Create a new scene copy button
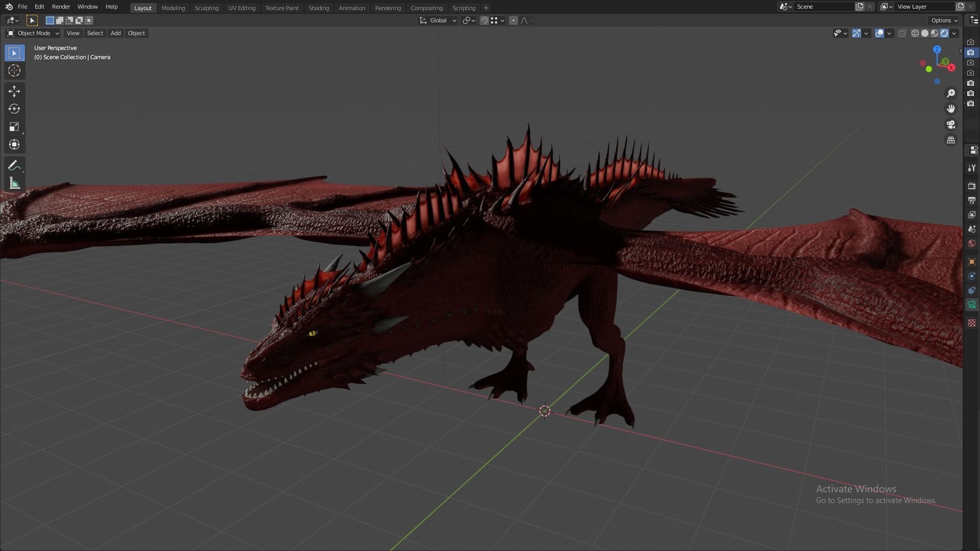Screen dimensions: 980x551 point(860,7)
